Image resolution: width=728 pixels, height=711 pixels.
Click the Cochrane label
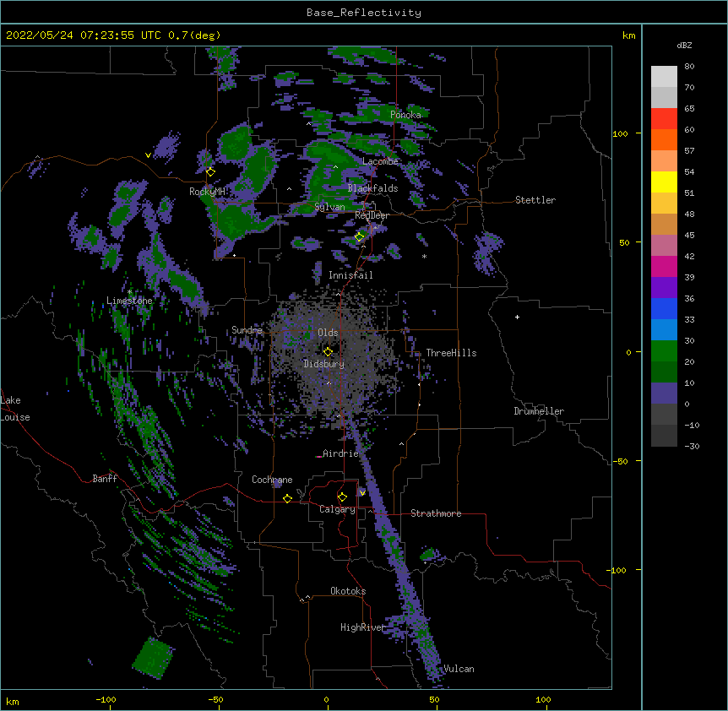point(272,480)
